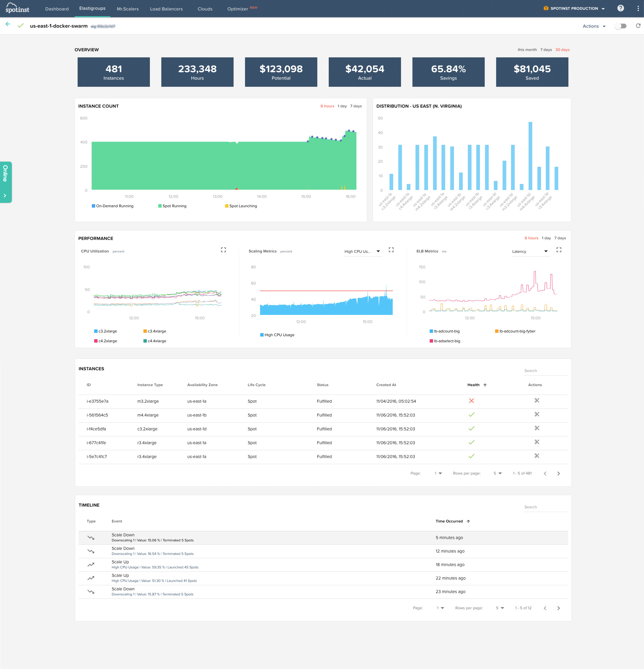Screen dimensions: 644x669
Task: Open the Mr.Scalers tab
Action: [128, 9]
